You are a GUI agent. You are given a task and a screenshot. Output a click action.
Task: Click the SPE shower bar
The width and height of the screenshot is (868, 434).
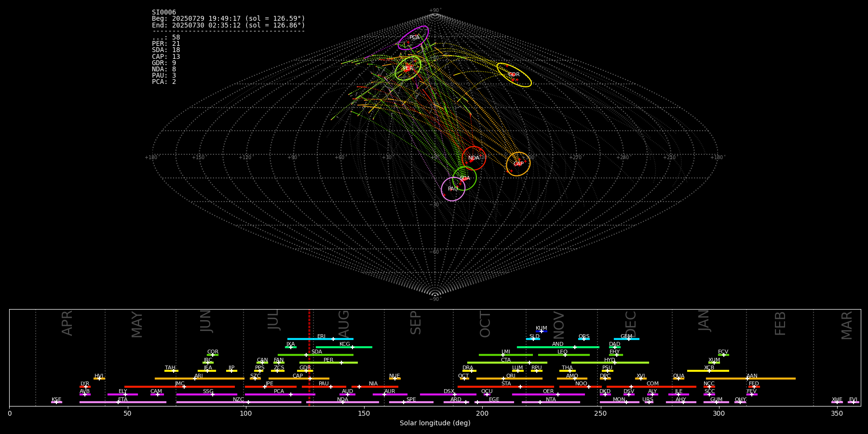coord(411,402)
